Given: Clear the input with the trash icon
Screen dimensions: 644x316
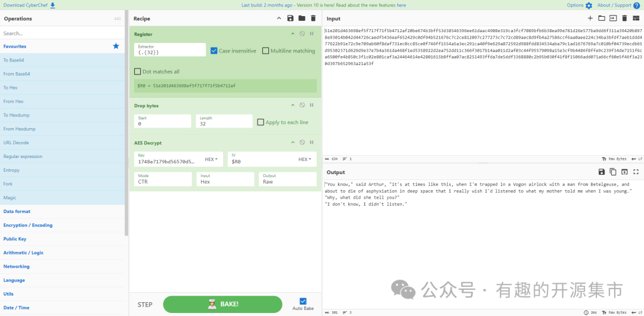Looking at the screenshot, I should pos(624,18).
